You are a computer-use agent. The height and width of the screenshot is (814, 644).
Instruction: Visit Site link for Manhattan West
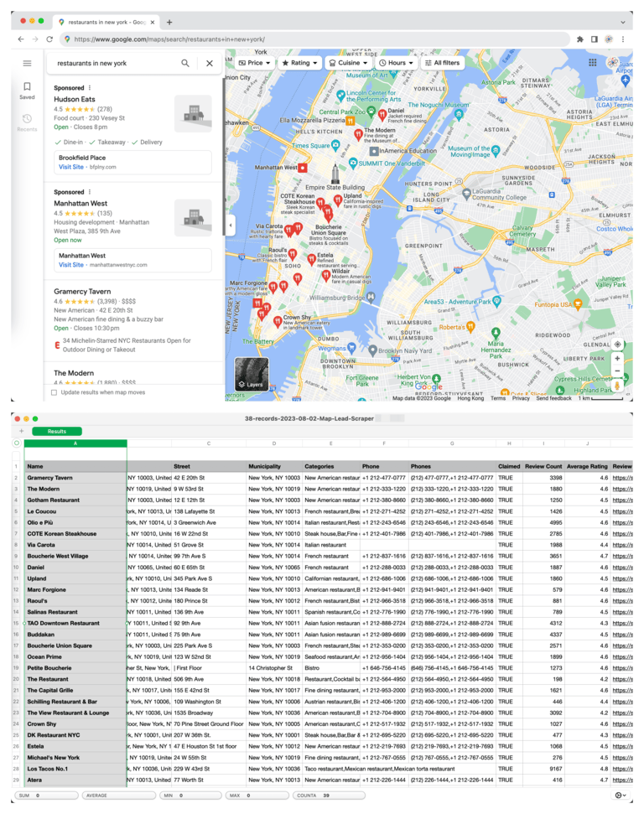click(x=71, y=265)
